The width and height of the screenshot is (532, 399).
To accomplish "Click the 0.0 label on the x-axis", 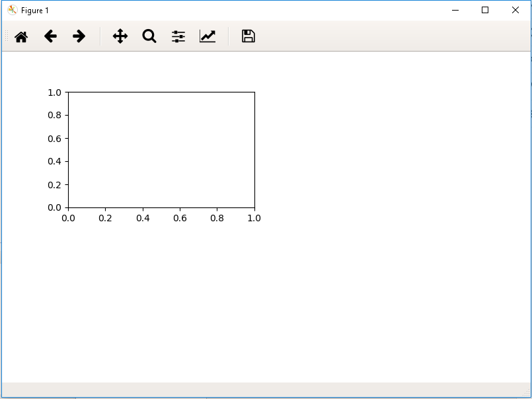I will click(x=69, y=218).
